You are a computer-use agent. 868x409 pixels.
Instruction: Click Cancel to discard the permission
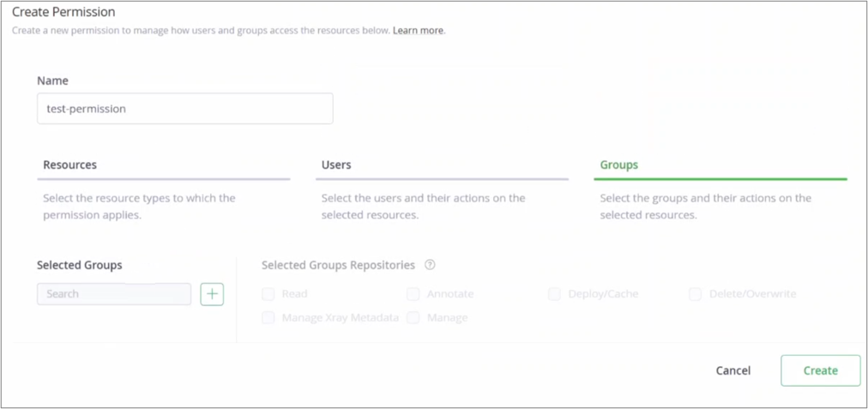coord(733,370)
